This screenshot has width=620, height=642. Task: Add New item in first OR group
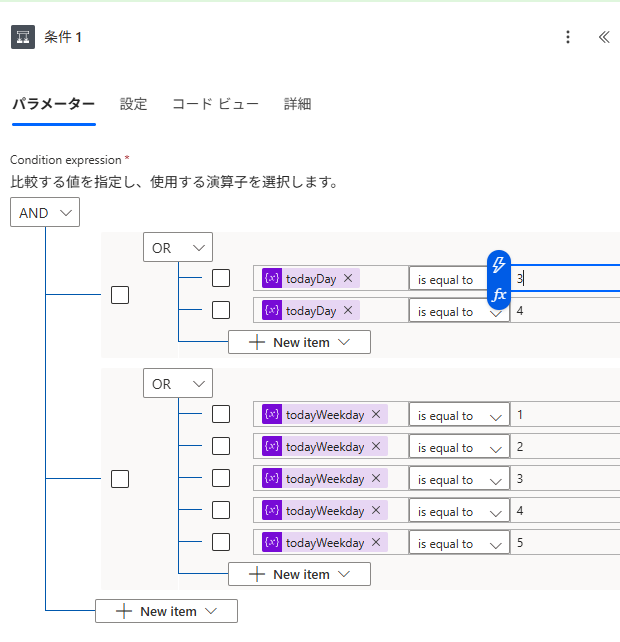[299, 342]
